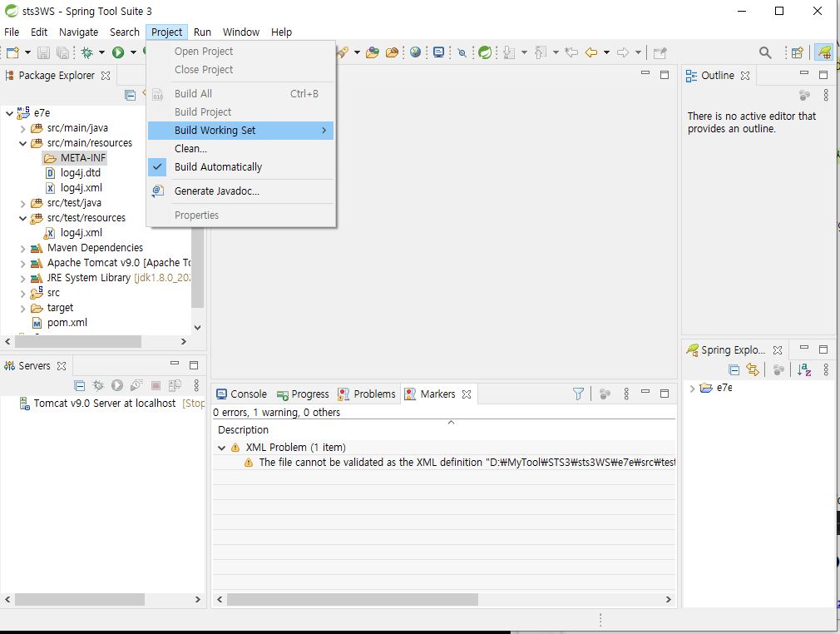Click the Save All icon in the toolbar
The height and width of the screenshot is (634, 840).
click(x=62, y=52)
